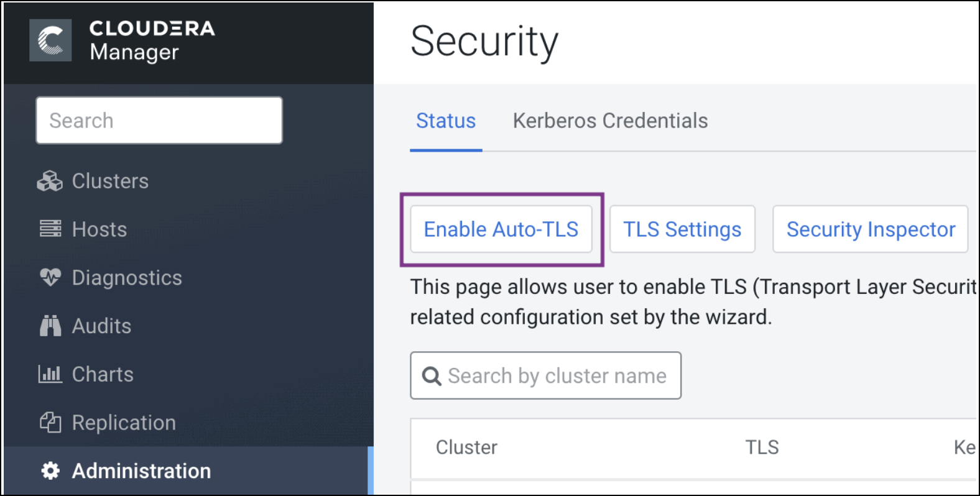Select Diagnostics in the sidebar
980x496 pixels.
coord(127,277)
